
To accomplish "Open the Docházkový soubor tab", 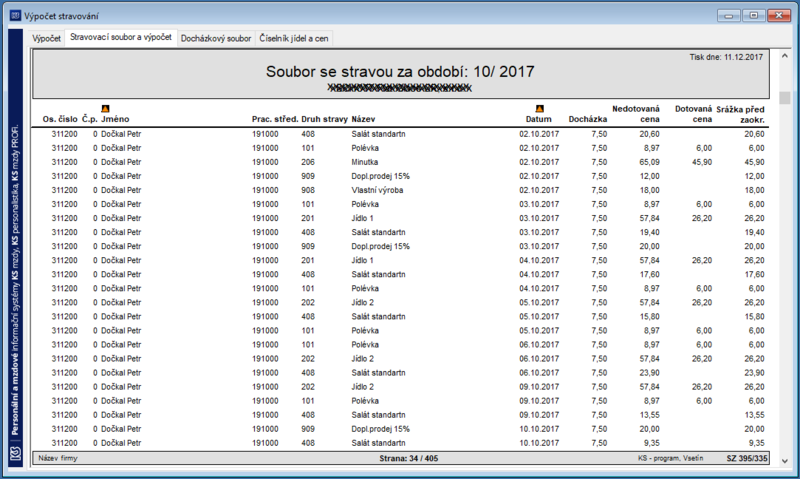I will click(x=216, y=38).
